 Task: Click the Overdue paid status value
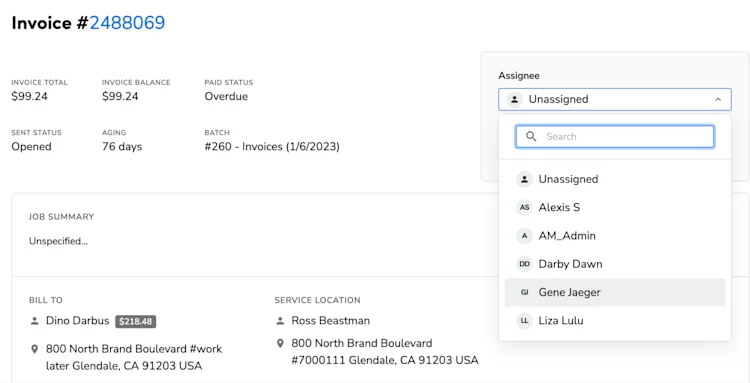click(x=226, y=97)
